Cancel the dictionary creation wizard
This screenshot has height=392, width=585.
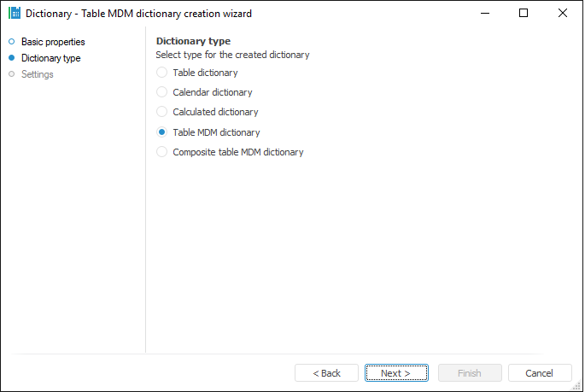point(540,373)
